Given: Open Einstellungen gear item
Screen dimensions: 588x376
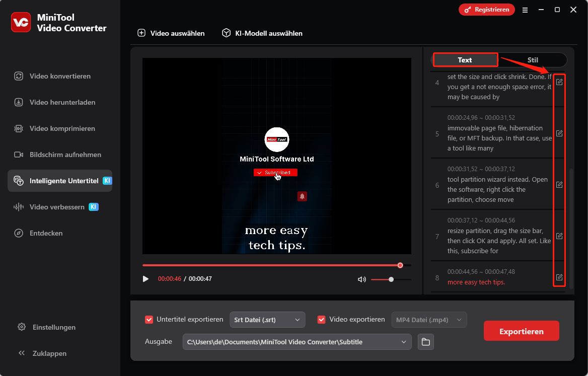Looking at the screenshot, I should click(x=47, y=327).
